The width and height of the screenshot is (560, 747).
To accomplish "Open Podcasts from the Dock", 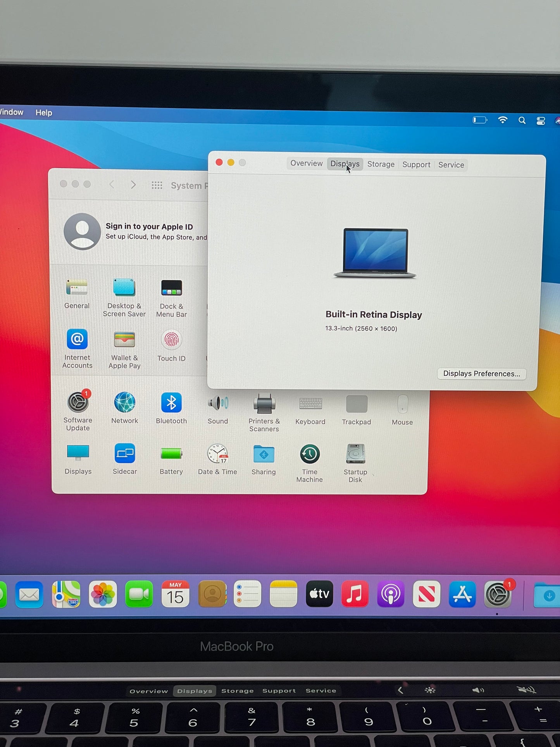I will (x=390, y=594).
